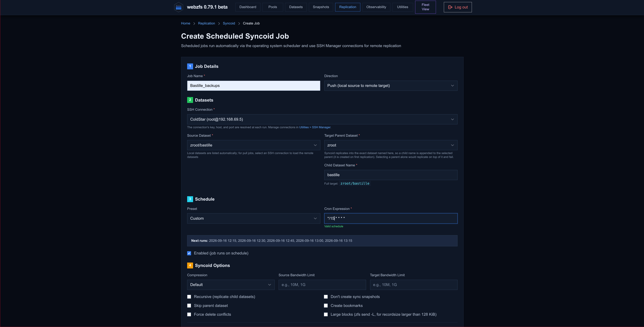Expand the Source Dataset selector

(253, 145)
